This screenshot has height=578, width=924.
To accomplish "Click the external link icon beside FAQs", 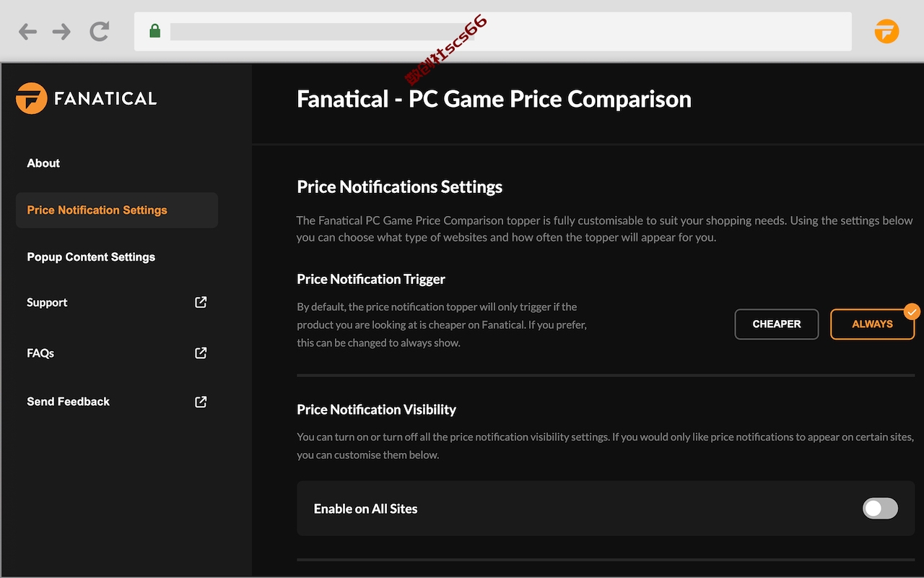I will click(x=201, y=353).
